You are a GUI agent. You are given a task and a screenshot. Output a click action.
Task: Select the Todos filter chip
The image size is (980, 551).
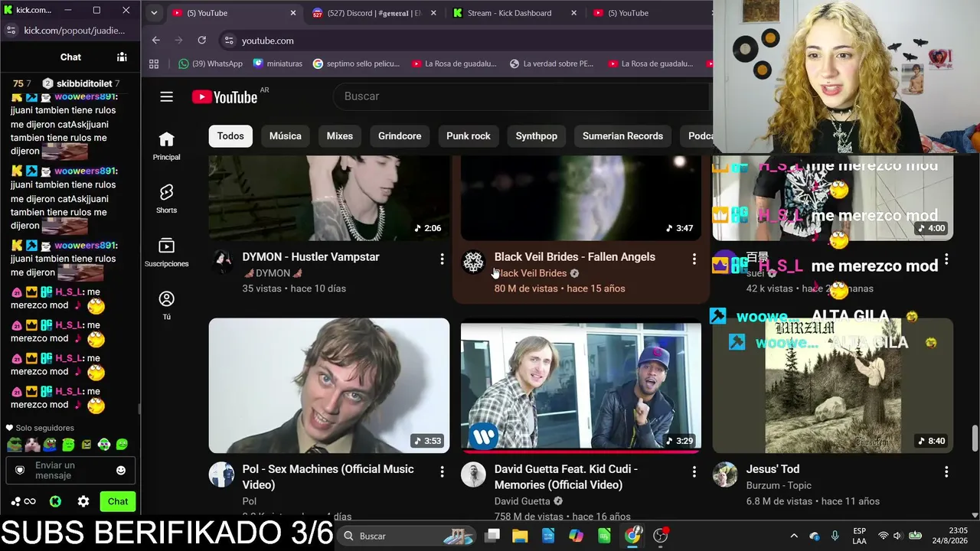pos(230,136)
